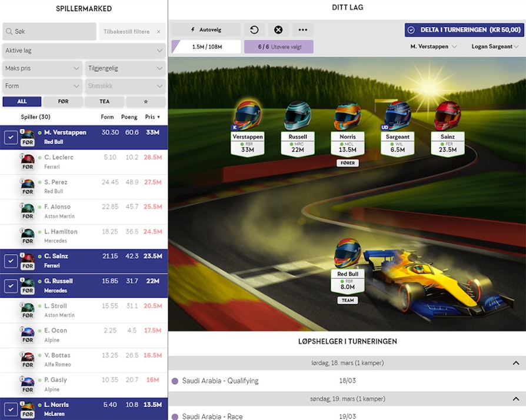Viewport: 526px width, 420px height.
Task: Click L. Hamilton's helmet icon in list
Action: click(x=28, y=233)
